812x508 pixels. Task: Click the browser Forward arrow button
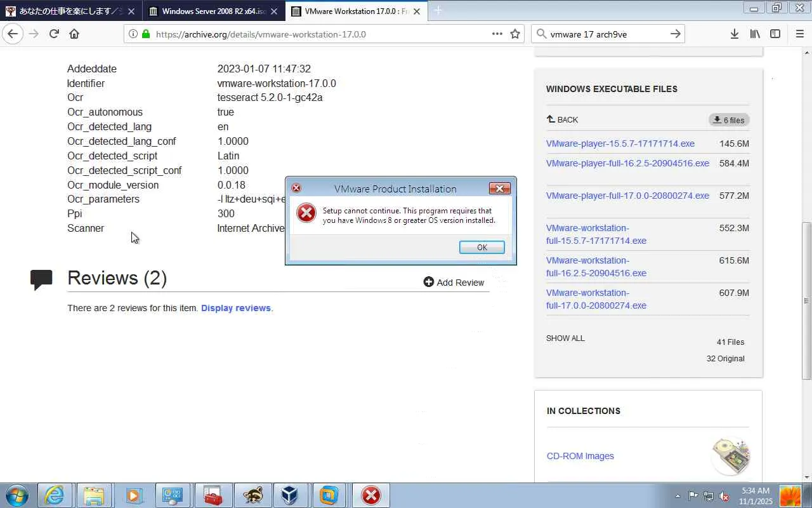(x=34, y=34)
